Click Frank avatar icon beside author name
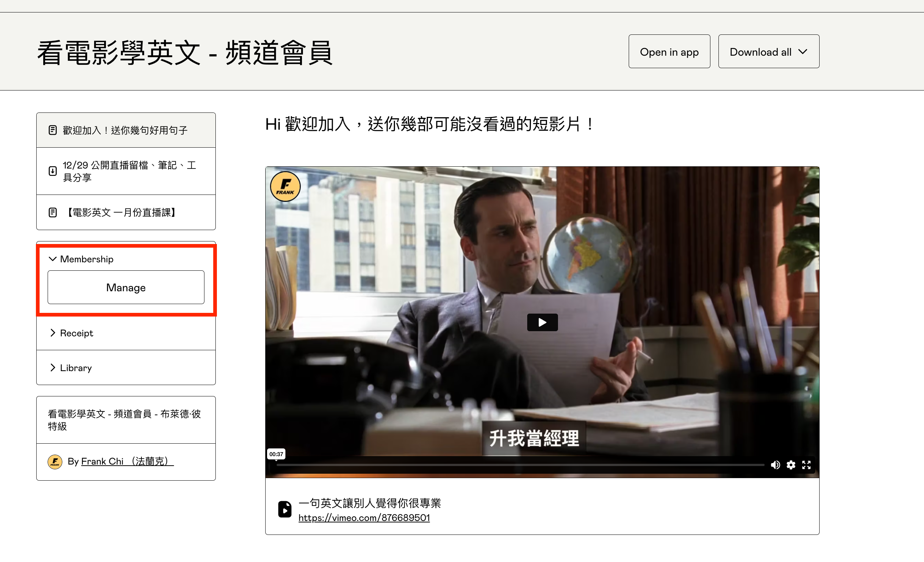This screenshot has height=562, width=924. click(x=55, y=461)
